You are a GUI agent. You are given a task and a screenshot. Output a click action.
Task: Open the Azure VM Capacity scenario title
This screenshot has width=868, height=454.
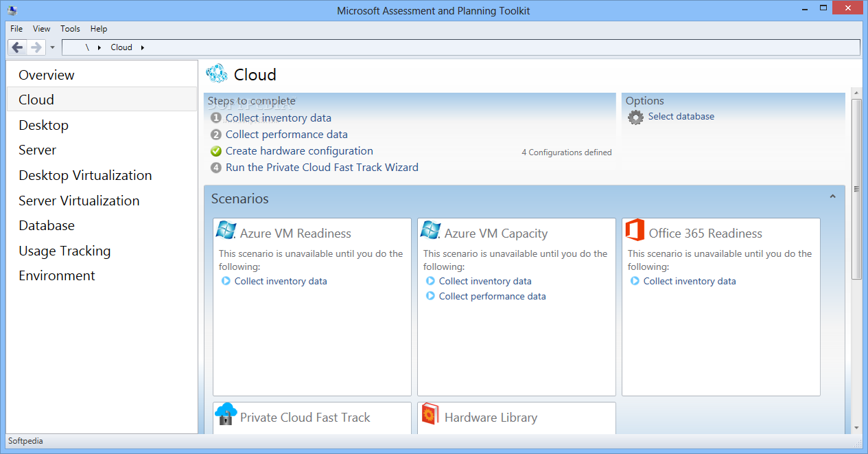[496, 234]
